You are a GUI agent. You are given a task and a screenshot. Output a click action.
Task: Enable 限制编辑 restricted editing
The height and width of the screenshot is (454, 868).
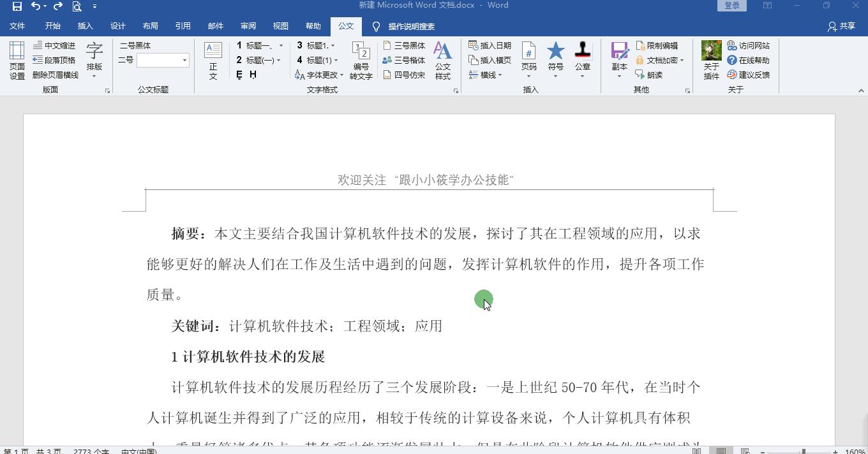coord(662,45)
